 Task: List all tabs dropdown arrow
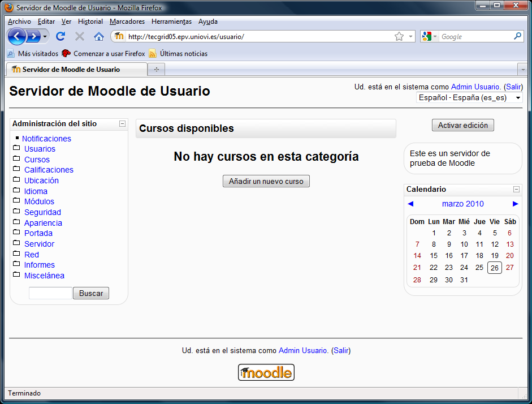(523, 70)
